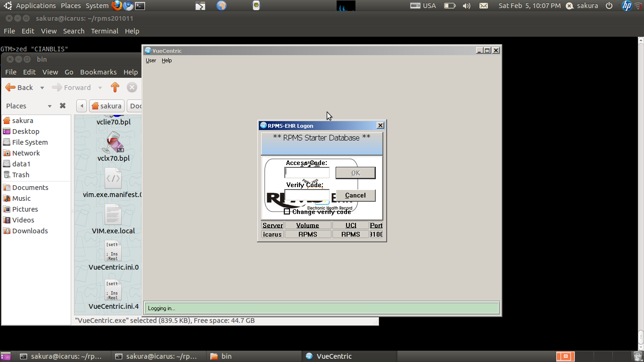Open the User menu in VueCentric
The image size is (644, 362).
151,60
